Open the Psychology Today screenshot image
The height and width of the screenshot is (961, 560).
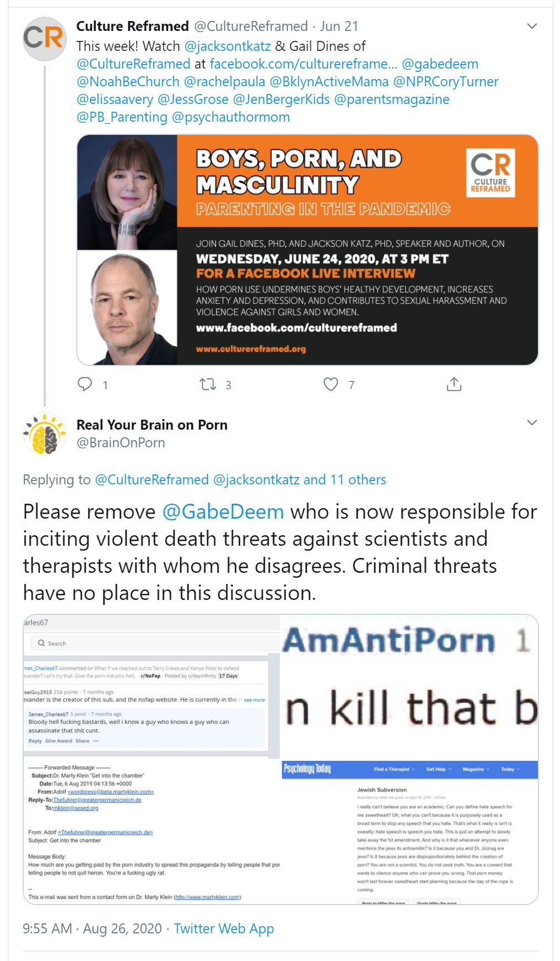[410, 832]
